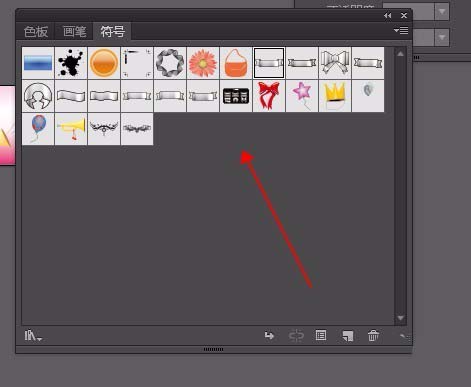Viewport: 471px width, 387px height.
Task: Close the symbols panel
Action: point(404,16)
